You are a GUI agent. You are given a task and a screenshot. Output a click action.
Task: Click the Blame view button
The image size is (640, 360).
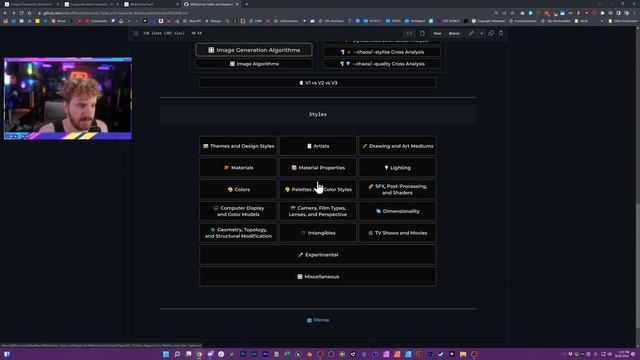tap(454, 33)
